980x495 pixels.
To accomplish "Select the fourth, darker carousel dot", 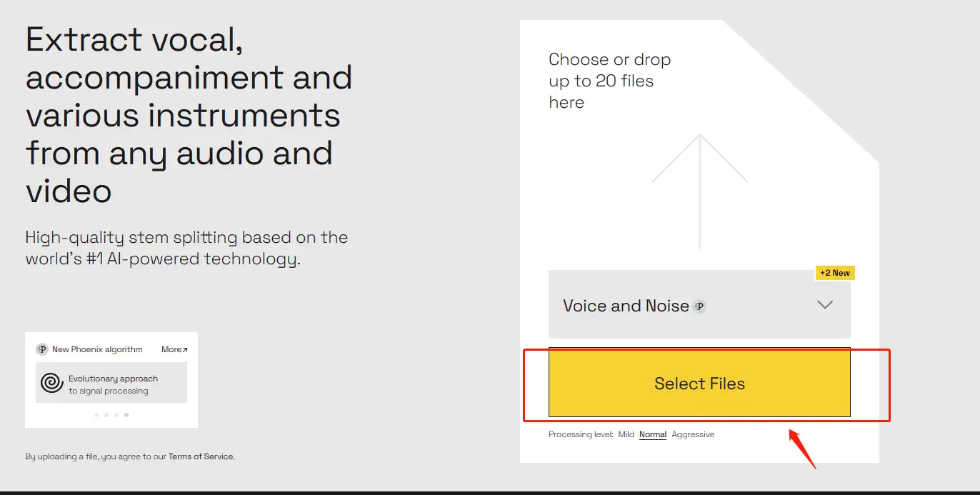I will (x=126, y=414).
